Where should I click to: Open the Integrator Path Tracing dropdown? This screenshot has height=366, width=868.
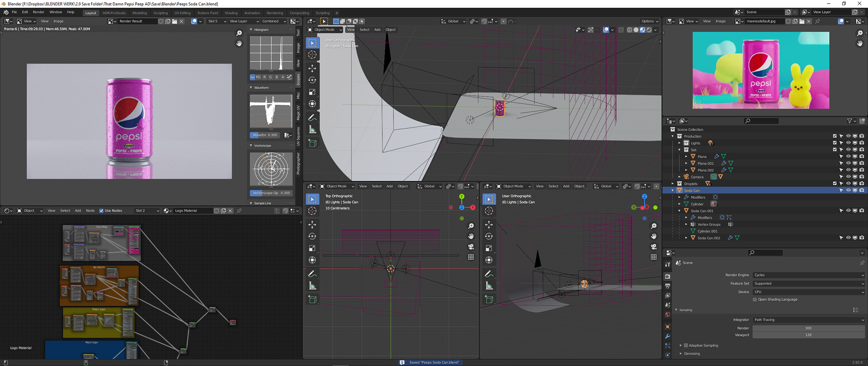tap(809, 319)
